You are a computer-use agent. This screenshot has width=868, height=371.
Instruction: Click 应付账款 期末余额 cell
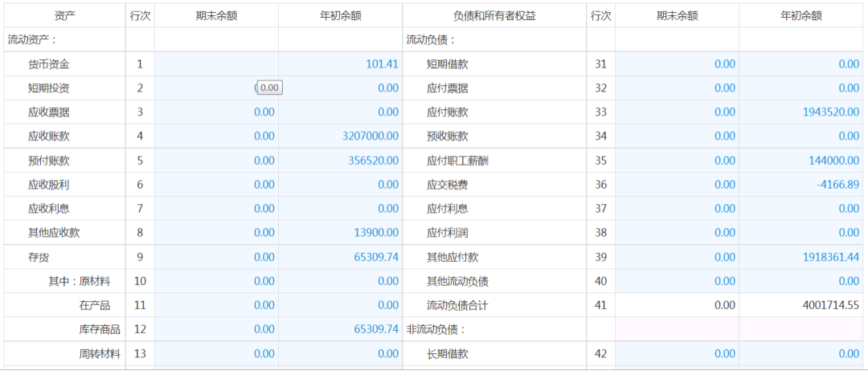click(x=677, y=112)
